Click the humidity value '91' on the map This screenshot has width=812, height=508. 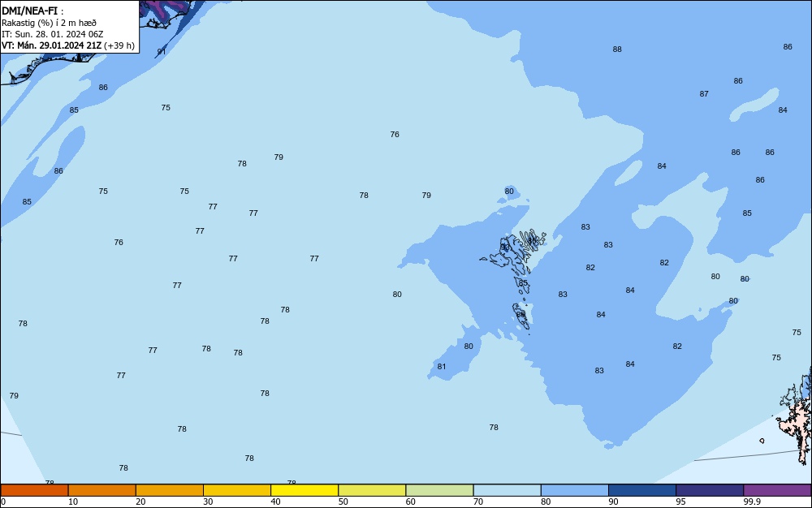[x=162, y=52]
